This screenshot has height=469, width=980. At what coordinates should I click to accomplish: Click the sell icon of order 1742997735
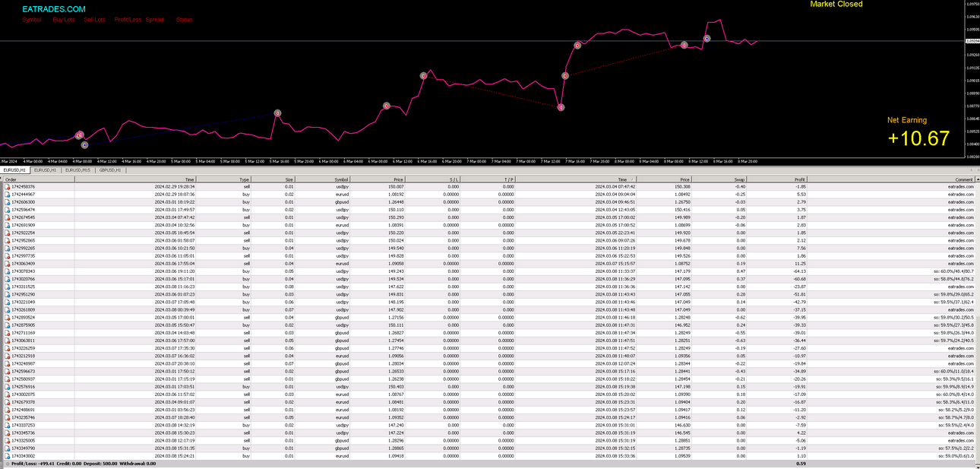click(x=8, y=255)
